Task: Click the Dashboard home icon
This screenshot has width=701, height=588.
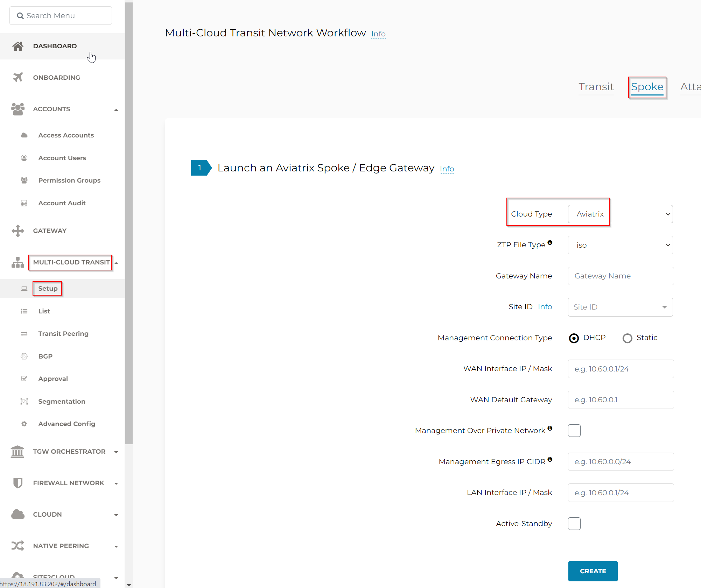Action: [x=18, y=46]
